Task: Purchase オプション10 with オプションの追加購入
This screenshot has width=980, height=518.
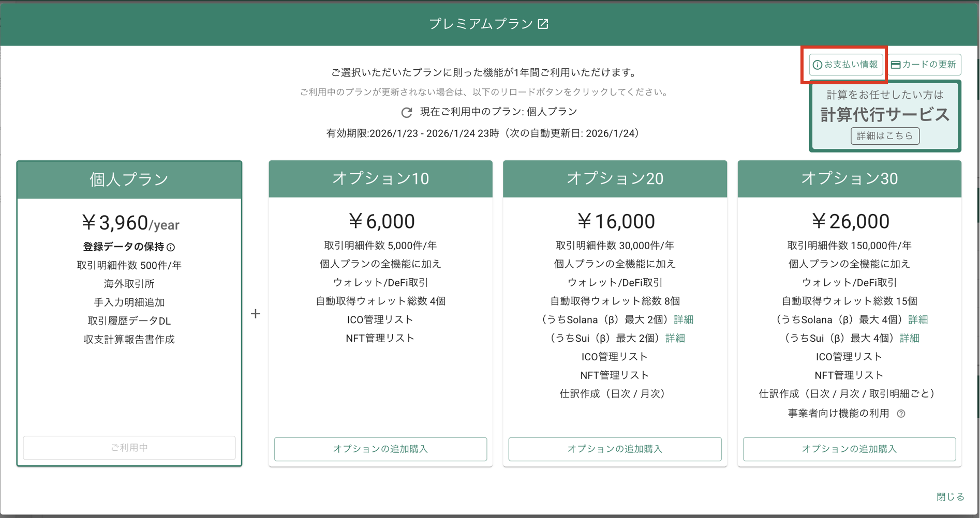Action: [x=380, y=449]
